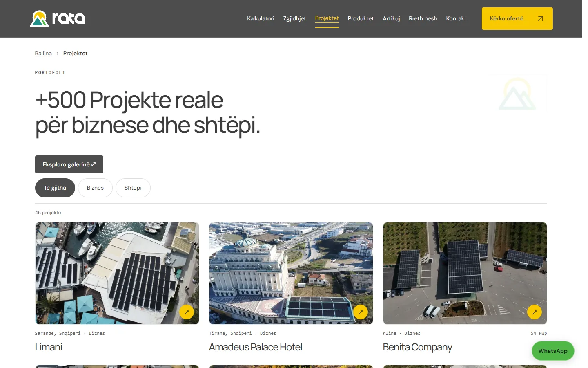Click the '+500 Projekte reale' headline

[x=129, y=100]
